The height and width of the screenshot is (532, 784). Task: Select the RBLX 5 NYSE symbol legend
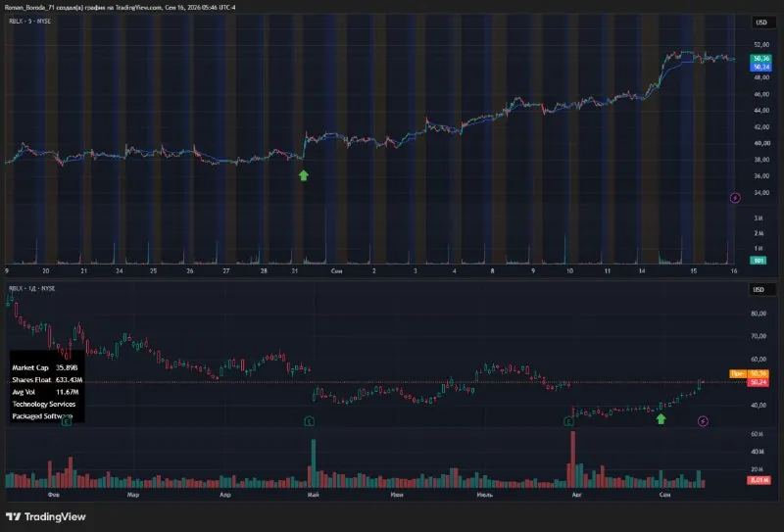(30, 21)
